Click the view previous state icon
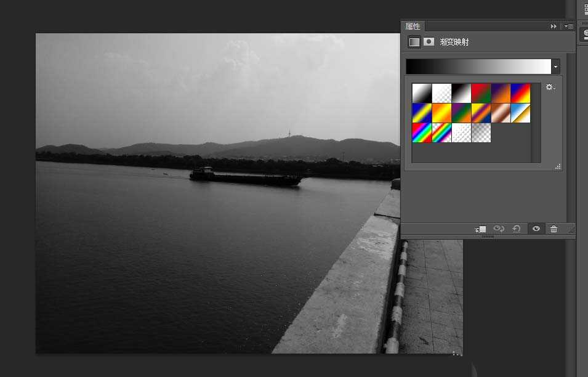 point(499,229)
